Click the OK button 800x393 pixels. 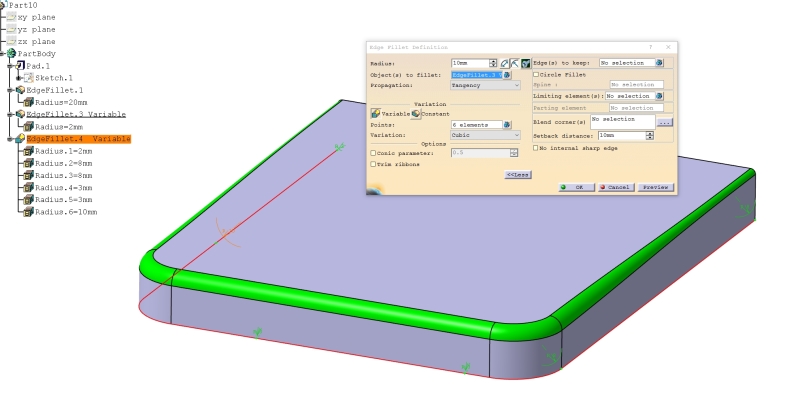point(577,187)
